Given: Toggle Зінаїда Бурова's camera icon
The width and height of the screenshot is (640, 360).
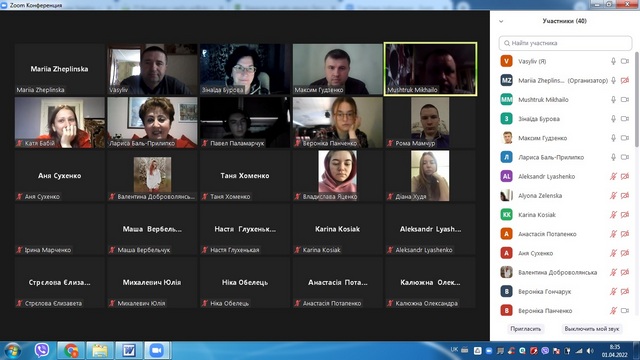Looking at the screenshot, I should [624, 119].
